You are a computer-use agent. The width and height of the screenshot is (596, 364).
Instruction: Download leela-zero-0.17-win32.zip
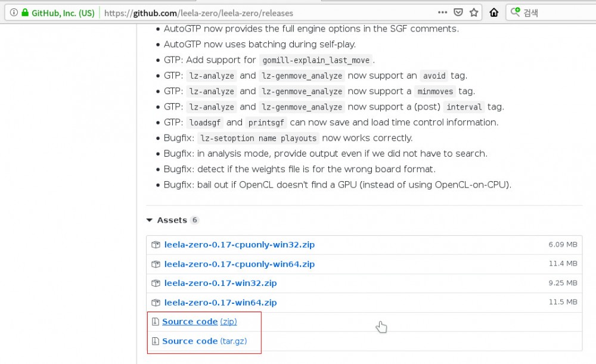click(x=221, y=283)
